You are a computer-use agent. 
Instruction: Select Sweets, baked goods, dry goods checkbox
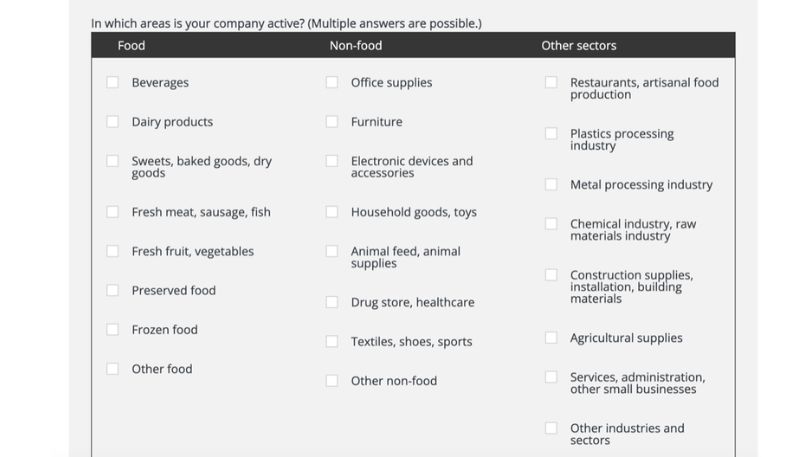point(113,160)
